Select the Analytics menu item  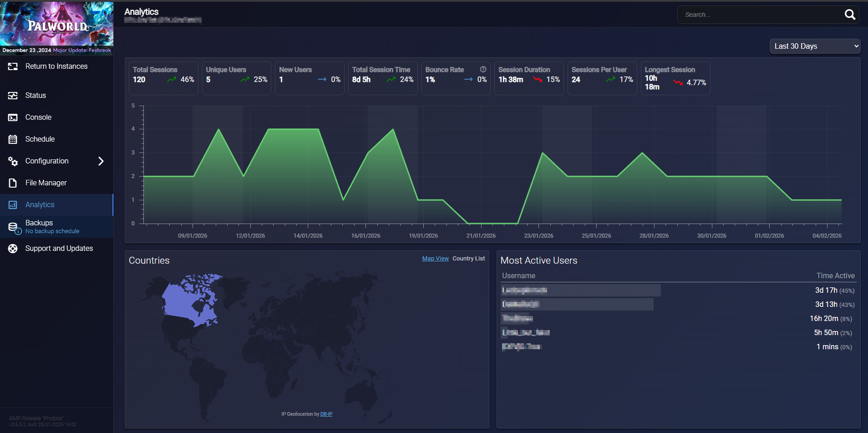point(40,205)
